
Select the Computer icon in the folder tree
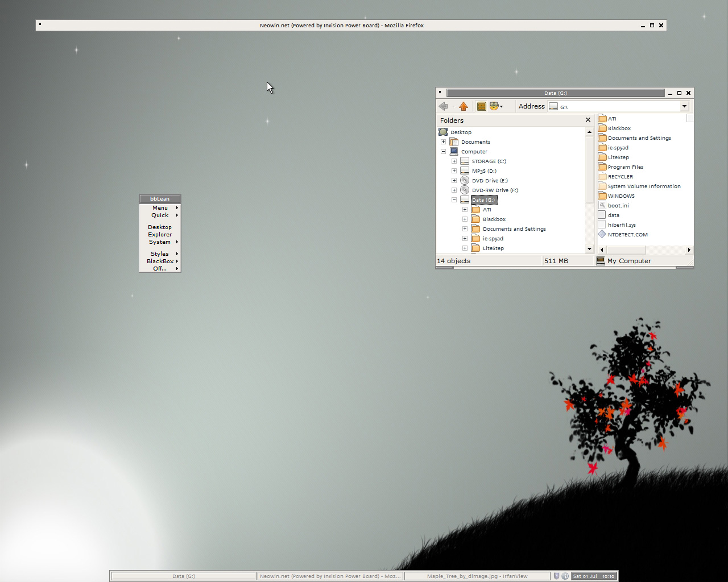tap(454, 151)
